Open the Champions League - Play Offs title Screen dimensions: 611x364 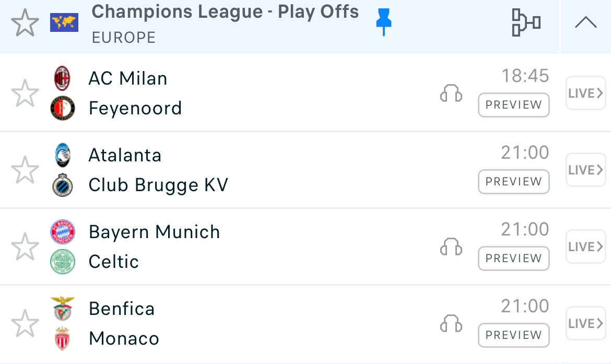click(x=225, y=12)
